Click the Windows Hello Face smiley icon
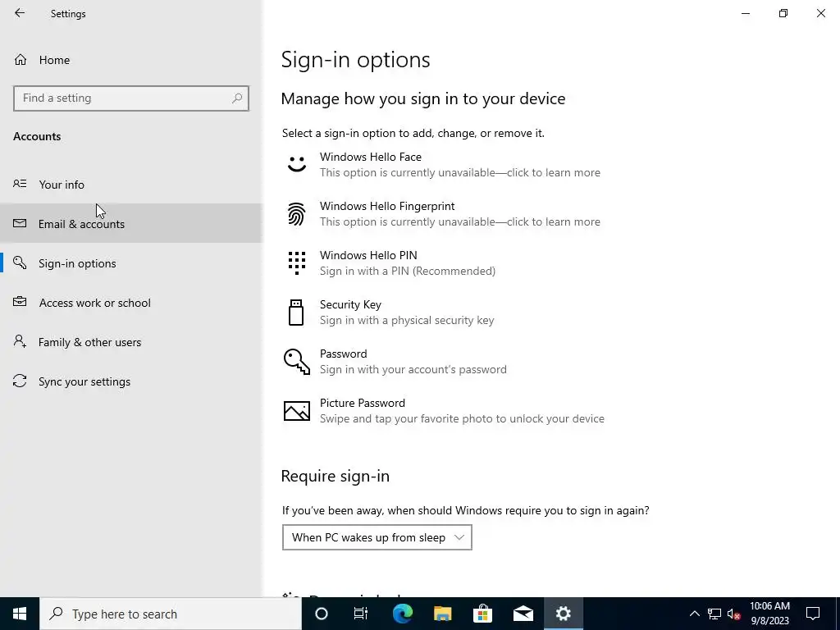Screen dimensions: 840x630 (297, 164)
